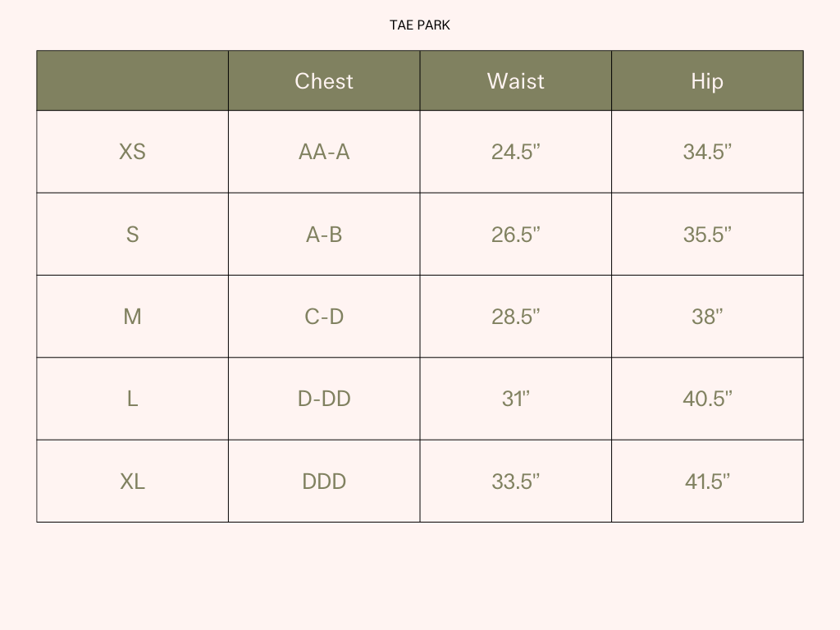This screenshot has width=840, height=630.
Task: Select the 24.5” waist cell
Action: point(515,152)
